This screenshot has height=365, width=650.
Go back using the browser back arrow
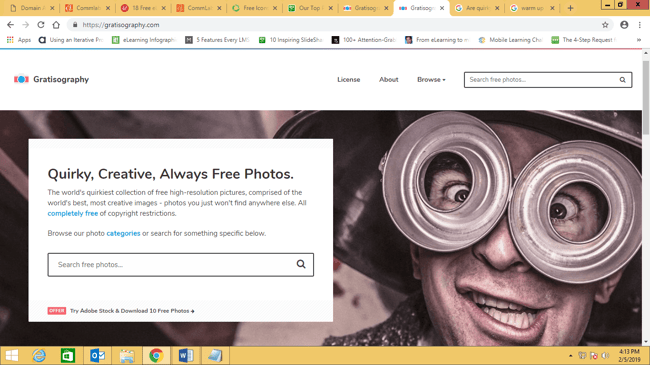click(x=10, y=25)
